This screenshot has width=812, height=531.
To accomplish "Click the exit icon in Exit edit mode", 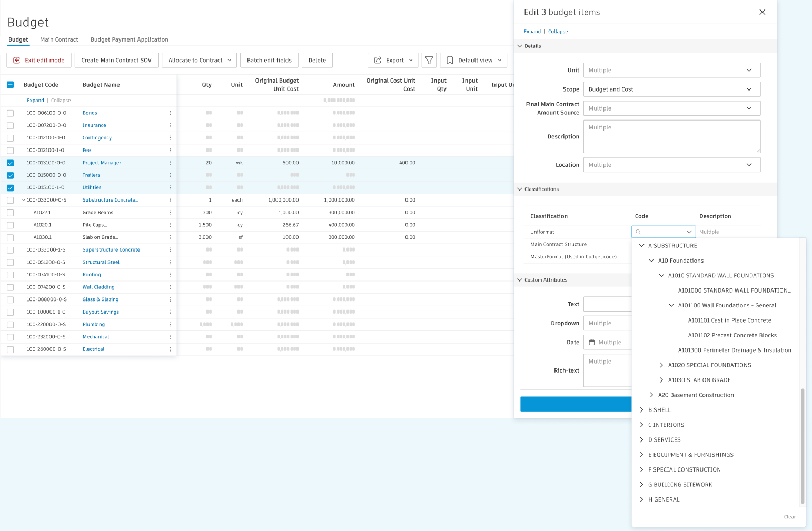I will pyautogui.click(x=17, y=61).
